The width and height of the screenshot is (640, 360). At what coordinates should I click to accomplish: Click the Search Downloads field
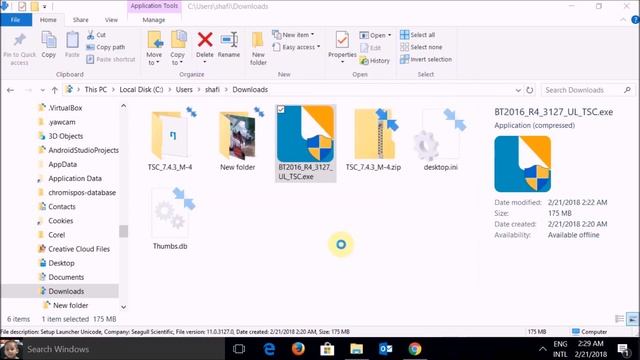(x=588, y=90)
